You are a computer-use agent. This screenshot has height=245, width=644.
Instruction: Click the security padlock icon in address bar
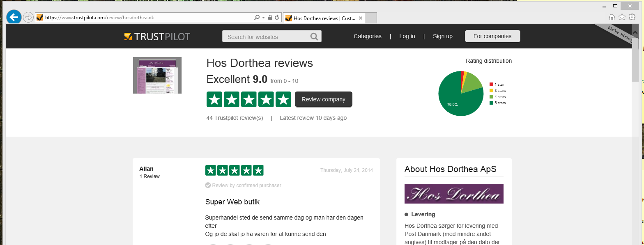click(x=270, y=18)
